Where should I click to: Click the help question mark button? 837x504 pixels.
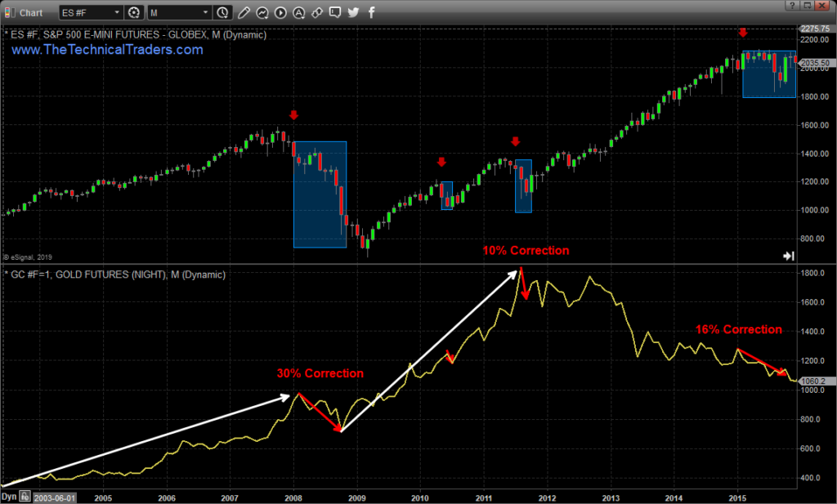tap(791, 6)
